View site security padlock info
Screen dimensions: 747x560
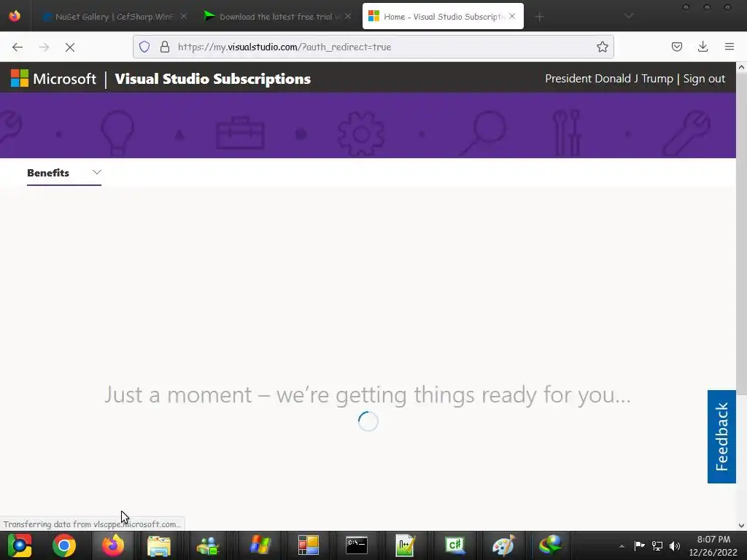tap(165, 47)
